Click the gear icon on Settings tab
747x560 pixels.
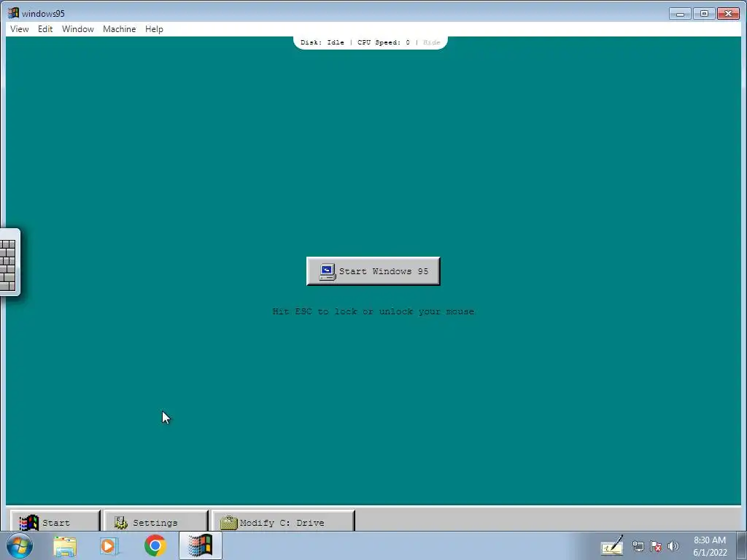point(121,523)
